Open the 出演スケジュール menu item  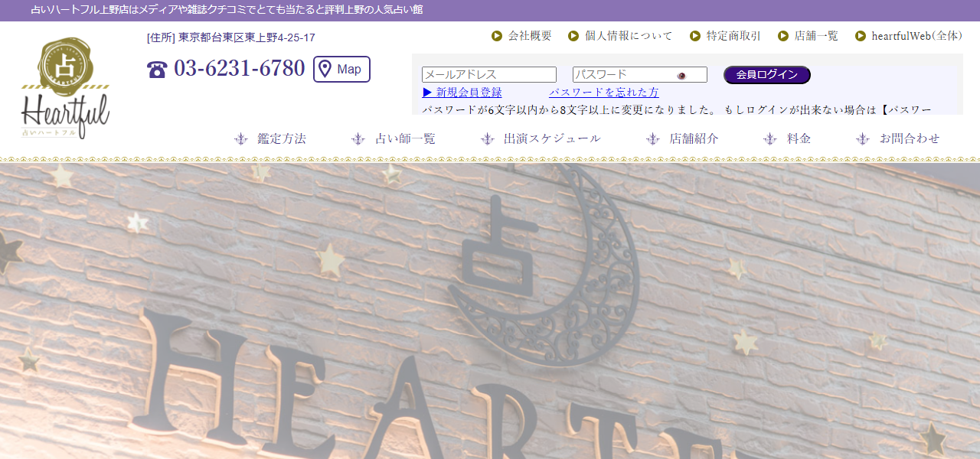coord(552,138)
